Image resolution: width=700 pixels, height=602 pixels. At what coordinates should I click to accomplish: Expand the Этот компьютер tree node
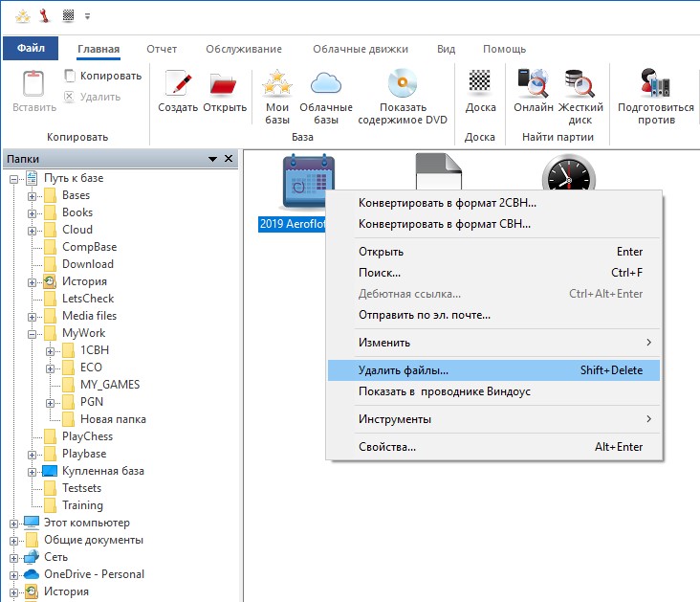(x=14, y=523)
